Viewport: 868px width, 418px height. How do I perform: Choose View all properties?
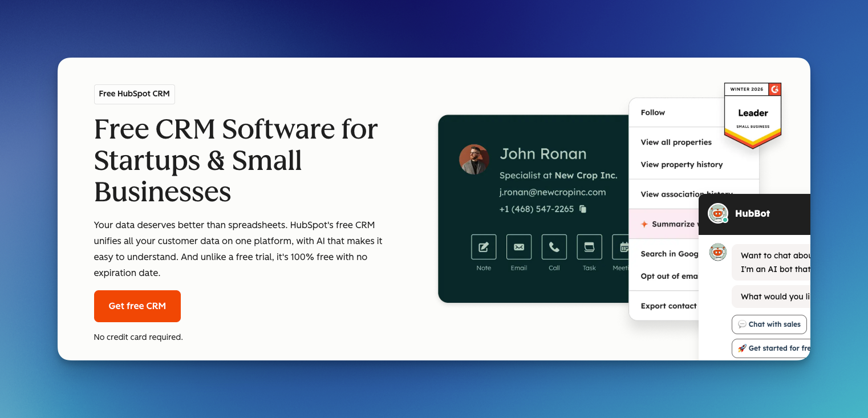676,142
